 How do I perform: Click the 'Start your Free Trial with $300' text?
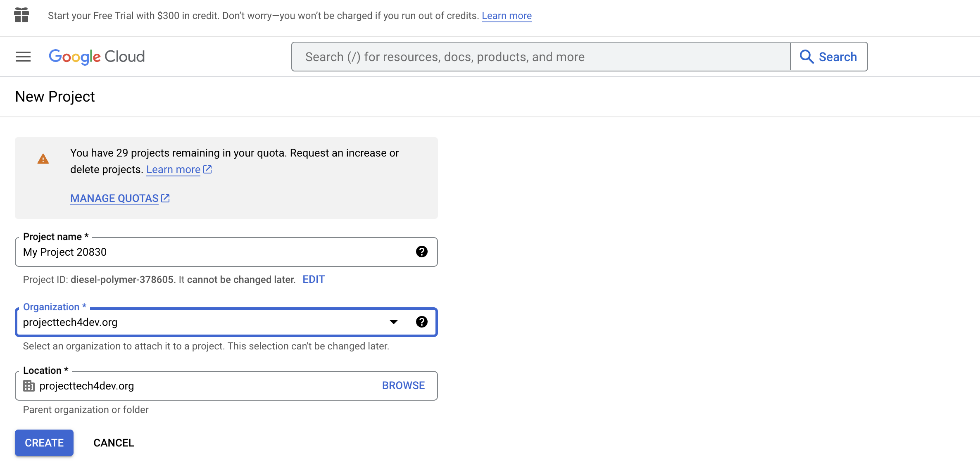click(263, 16)
